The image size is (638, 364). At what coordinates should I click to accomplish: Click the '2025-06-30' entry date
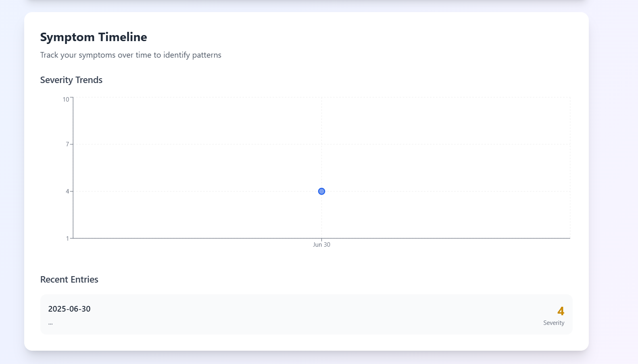[69, 309]
